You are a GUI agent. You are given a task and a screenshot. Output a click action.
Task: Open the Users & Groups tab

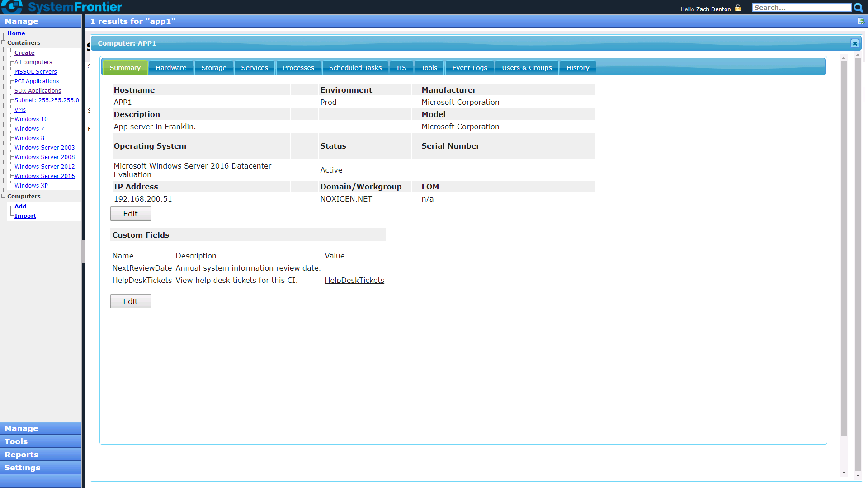click(527, 68)
